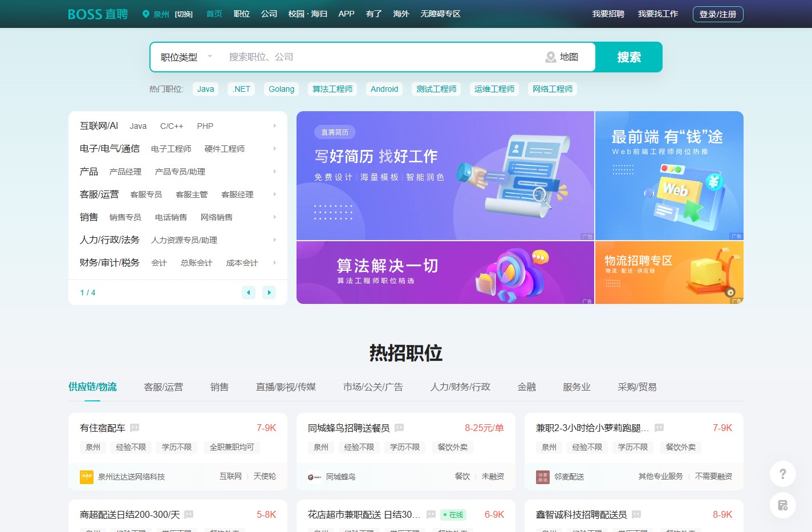Open the 算法解决一切 banner
The image size is (812, 532).
(445, 273)
